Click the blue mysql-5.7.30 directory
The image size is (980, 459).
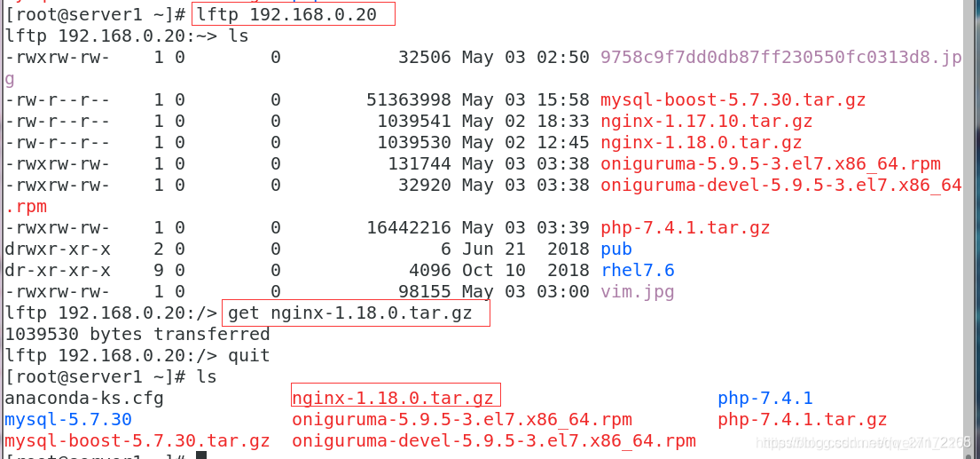tap(68, 419)
